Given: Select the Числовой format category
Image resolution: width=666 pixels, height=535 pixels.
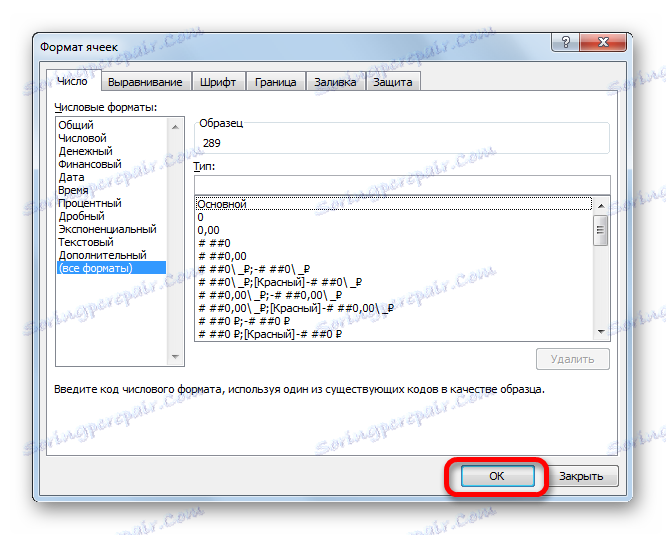Looking at the screenshot, I should coord(111,138).
